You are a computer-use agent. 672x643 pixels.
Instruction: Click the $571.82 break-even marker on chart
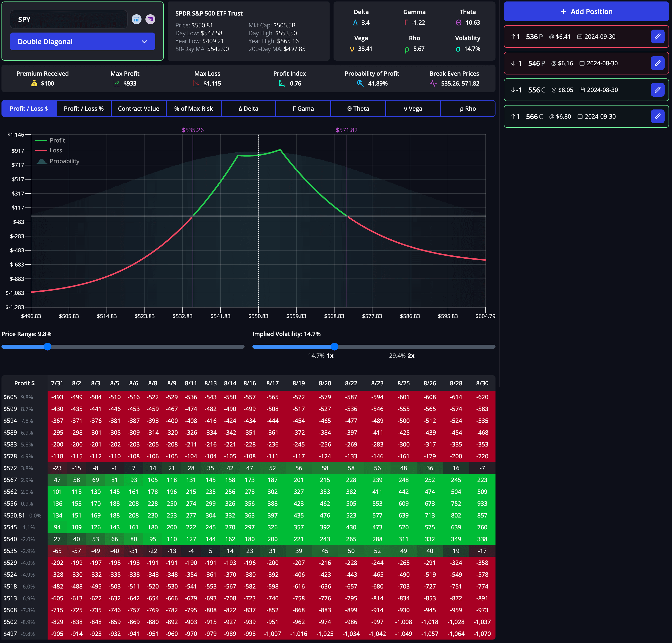coord(346,130)
